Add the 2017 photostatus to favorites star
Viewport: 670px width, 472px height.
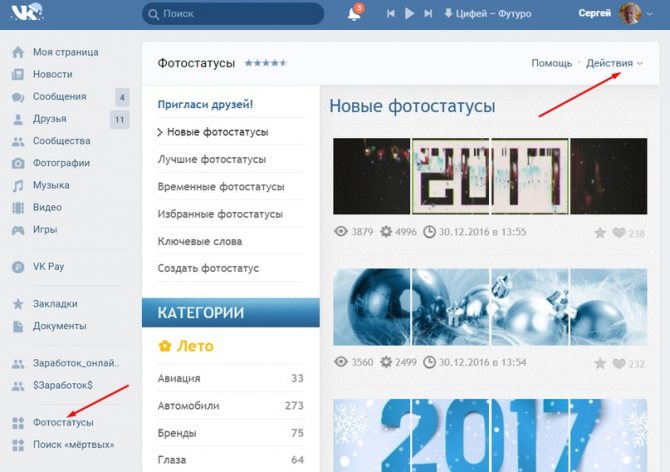click(600, 233)
